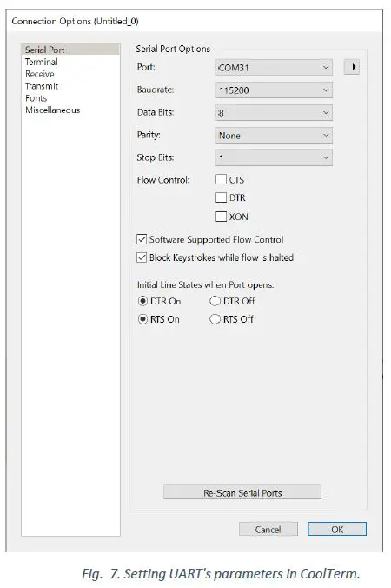Select Serial Port in the category list

click(70, 50)
